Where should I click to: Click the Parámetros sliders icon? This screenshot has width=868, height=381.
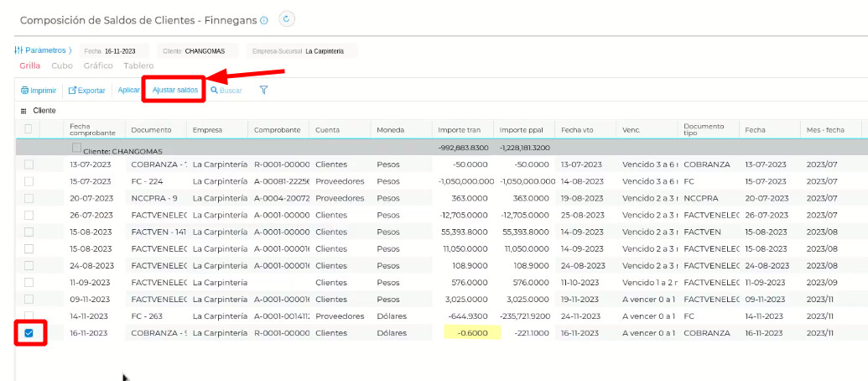pyautogui.click(x=18, y=50)
